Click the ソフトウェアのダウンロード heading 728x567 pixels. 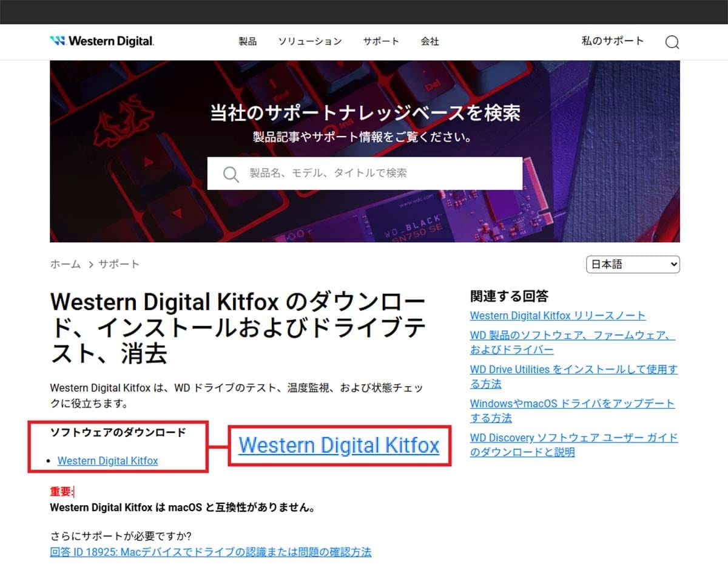tap(118, 433)
